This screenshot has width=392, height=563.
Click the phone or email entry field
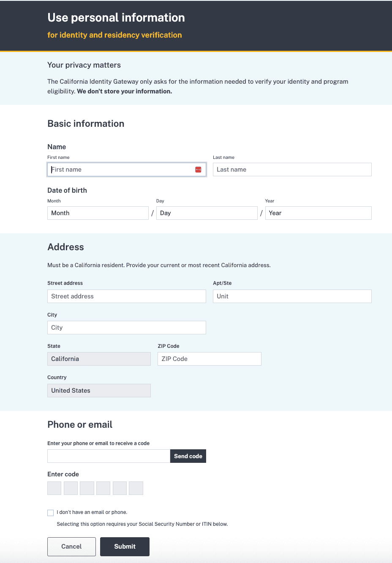point(109,456)
